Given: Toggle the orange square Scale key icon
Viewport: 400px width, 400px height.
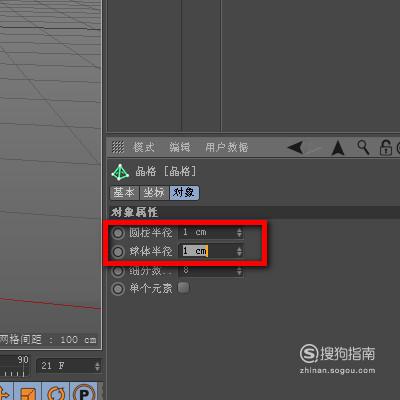Looking at the screenshot, I should [x=29, y=392].
